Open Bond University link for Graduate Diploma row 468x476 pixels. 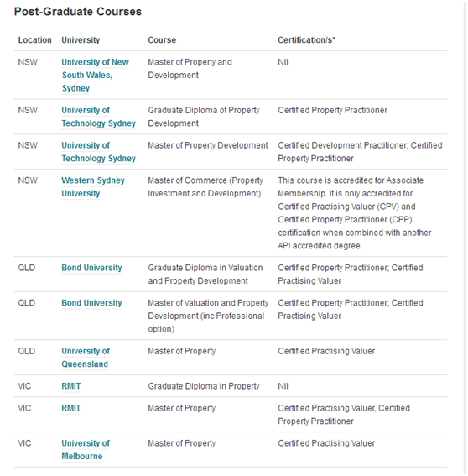[91, 268]
